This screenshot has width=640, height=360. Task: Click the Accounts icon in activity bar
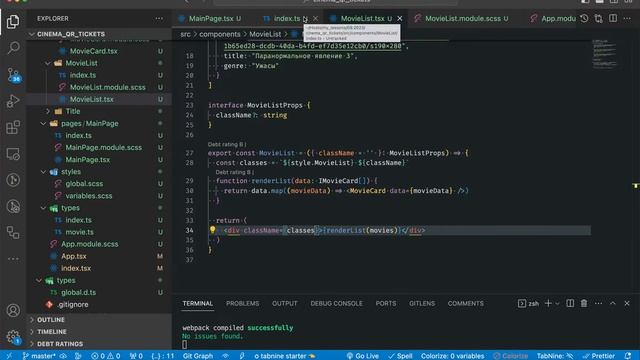[13, 311]
